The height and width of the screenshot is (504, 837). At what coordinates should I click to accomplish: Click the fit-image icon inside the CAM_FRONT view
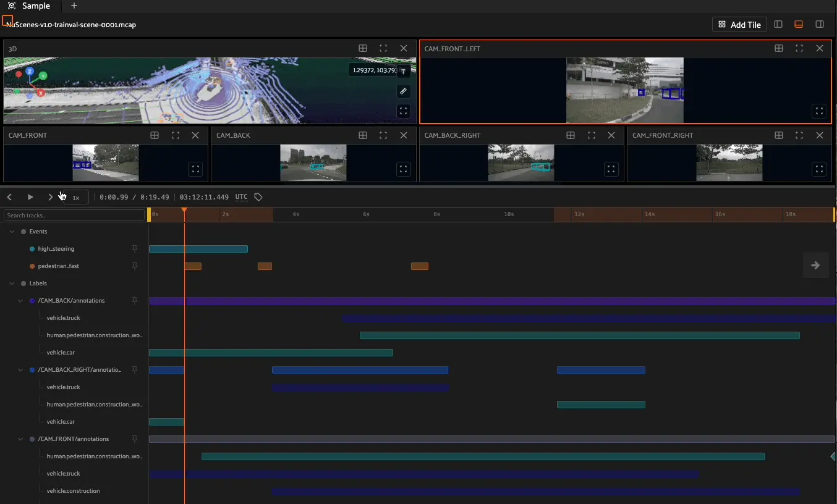tap(195, 169)
